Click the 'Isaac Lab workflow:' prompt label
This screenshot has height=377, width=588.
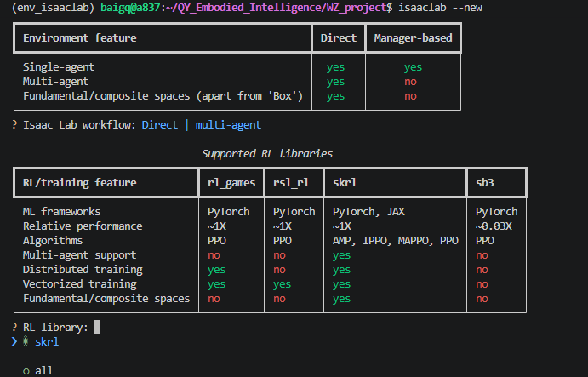pyautogui.click(x=79, y=124)
